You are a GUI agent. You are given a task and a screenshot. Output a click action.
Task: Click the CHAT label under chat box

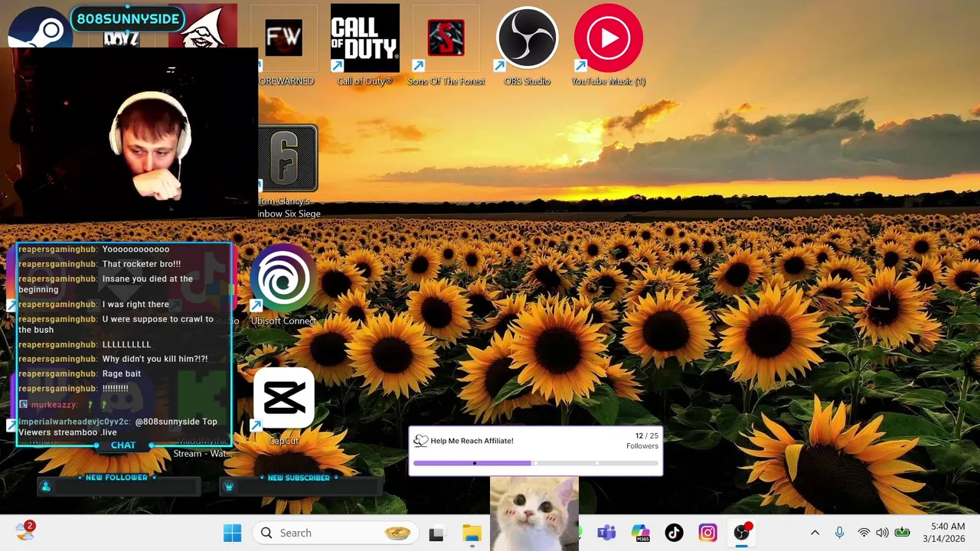click(x=123, y=445)
